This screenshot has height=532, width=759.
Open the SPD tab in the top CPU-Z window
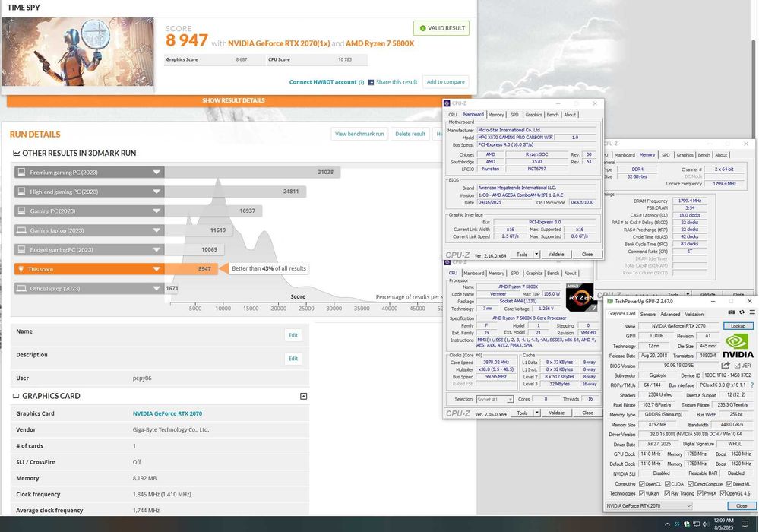(514, 115)
